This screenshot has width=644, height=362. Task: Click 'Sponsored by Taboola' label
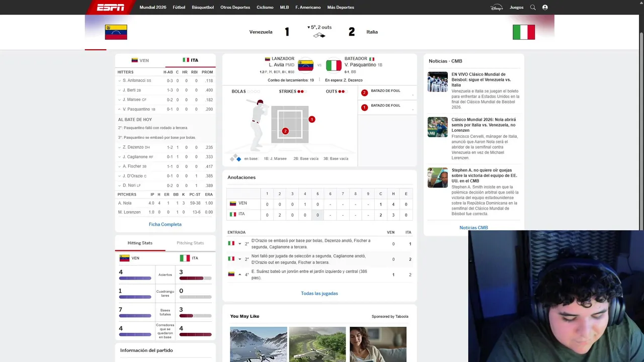390,317
